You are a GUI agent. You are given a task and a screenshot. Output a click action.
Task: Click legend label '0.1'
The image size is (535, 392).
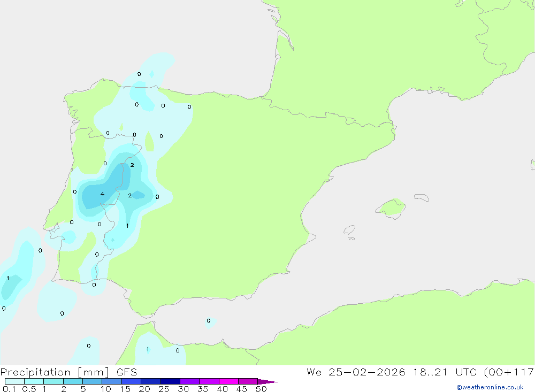pyautogui.click(x=9, y=389)
